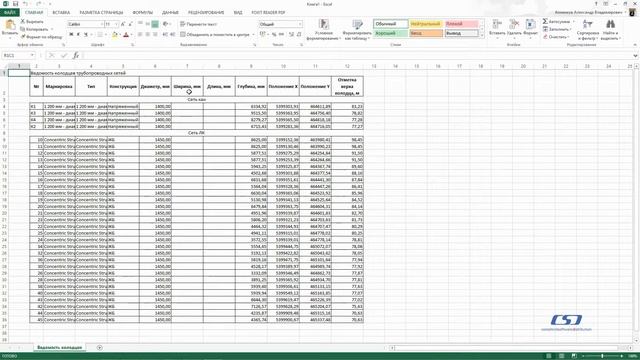Switch to ДАННЫЕ (Data) tab
This screenshot has height=360, width=640.
(170, 13)
